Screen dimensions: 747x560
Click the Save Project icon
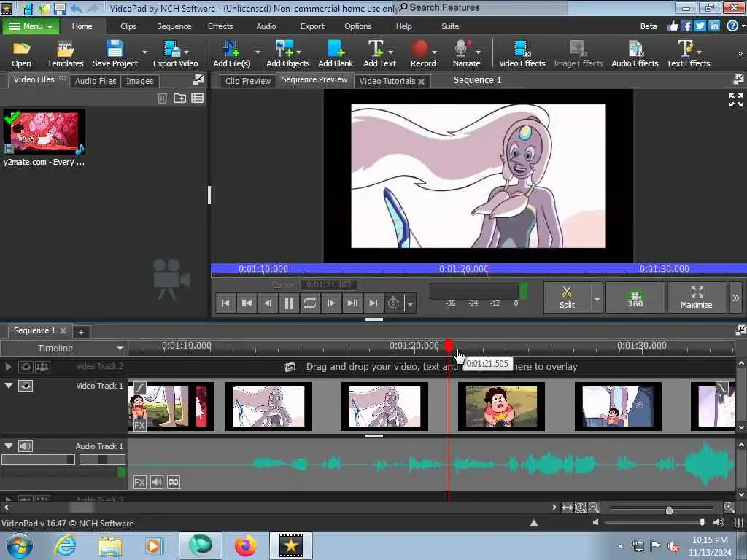pos(115,54)
